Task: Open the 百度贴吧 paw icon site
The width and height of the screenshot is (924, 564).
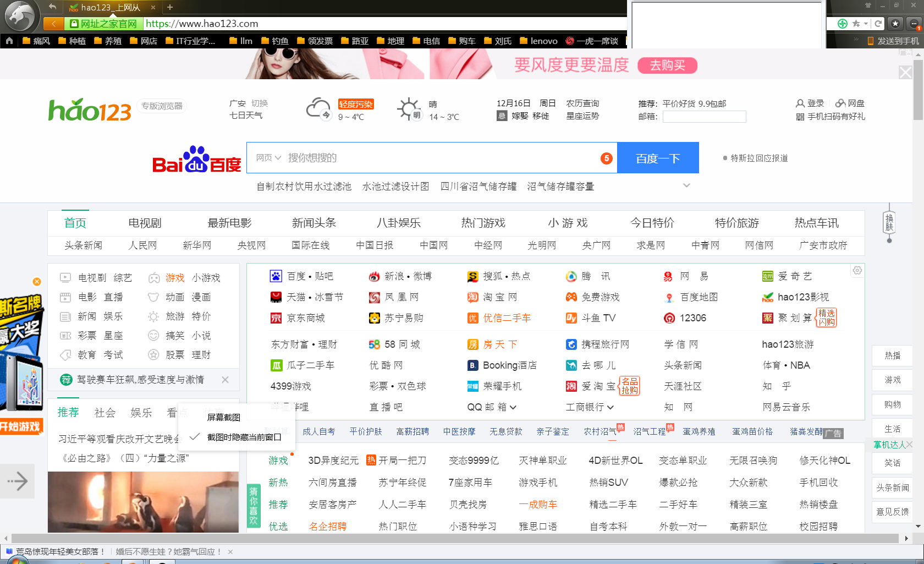Action: tap(276, 276)
